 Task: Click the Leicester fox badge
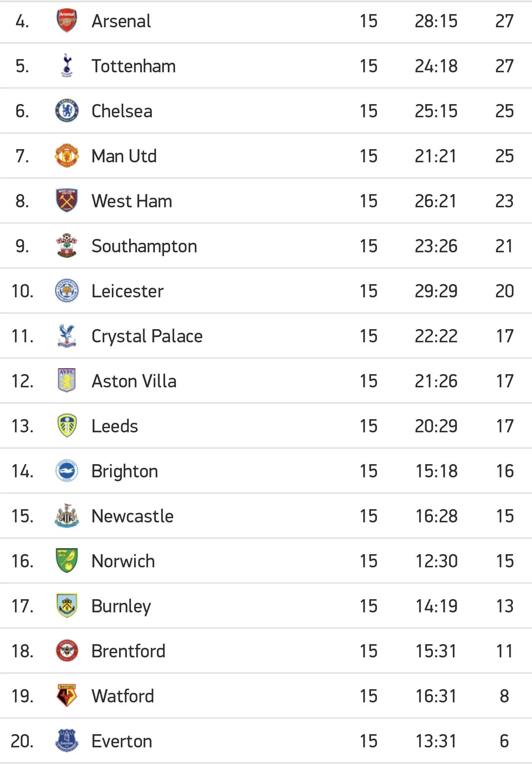(x=67, y=291)
